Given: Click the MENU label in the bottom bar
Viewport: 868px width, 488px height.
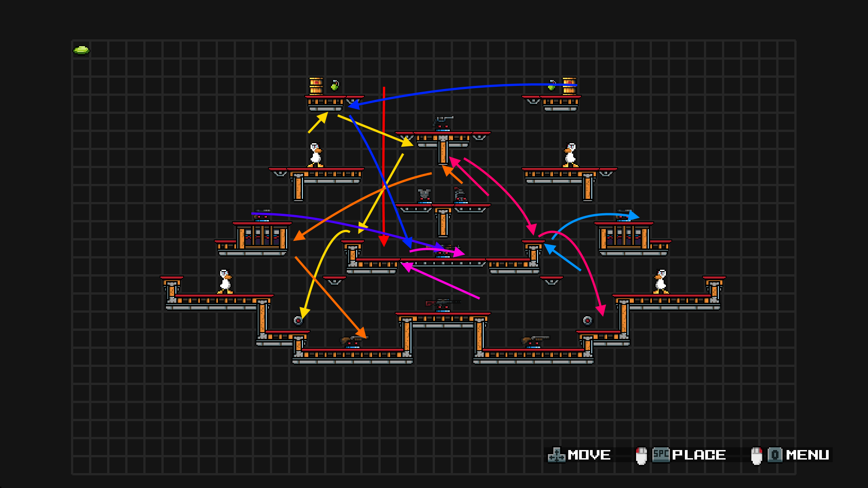Looking at the screenshot, I should tap(807, 455).
